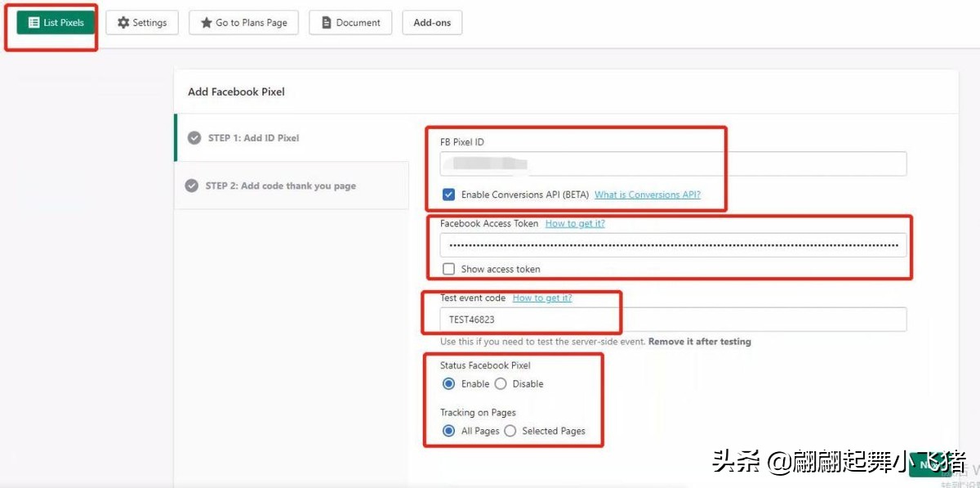Select All Pages tracking option
This screenshot has height=488, width=980.
point(448,431)
